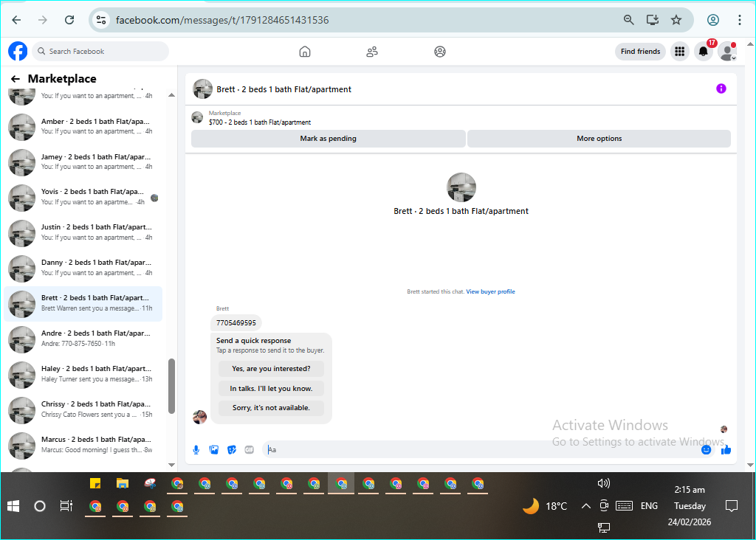Click chat list scrollbar down arrow
The height and width of the screenshot is (540, 756).
pos(171,465)
